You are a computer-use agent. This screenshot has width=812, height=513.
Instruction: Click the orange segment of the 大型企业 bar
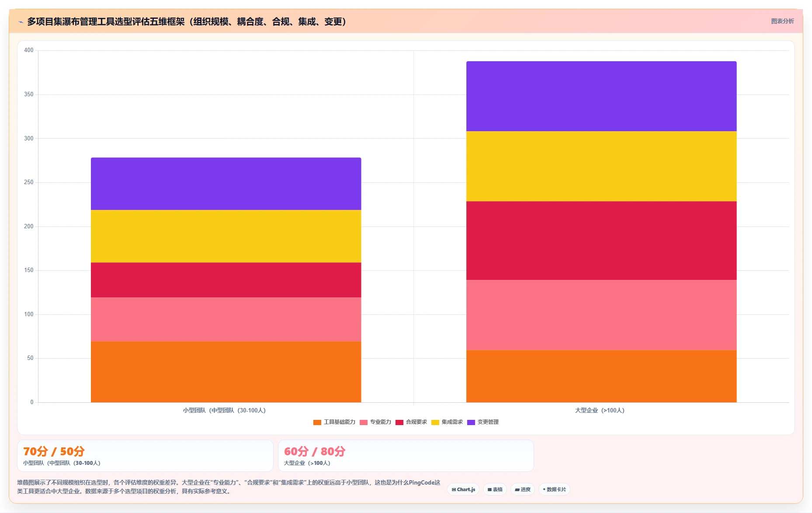point(601,376)
